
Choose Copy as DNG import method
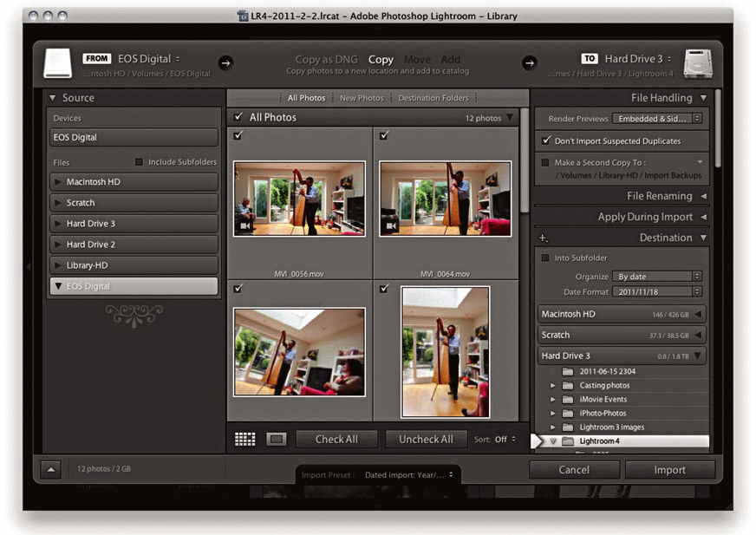click(x=326, y=59)
